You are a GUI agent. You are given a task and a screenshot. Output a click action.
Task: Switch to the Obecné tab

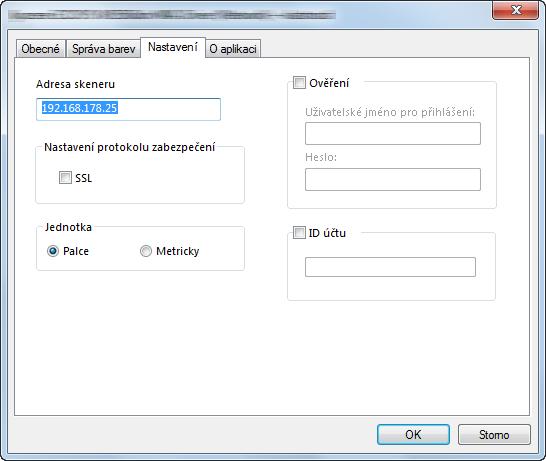(41, 49)
